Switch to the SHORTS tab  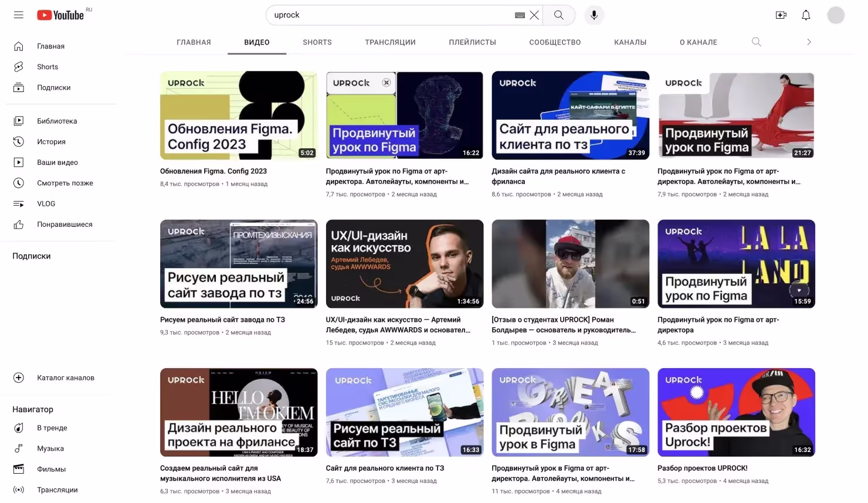[317, 42]
